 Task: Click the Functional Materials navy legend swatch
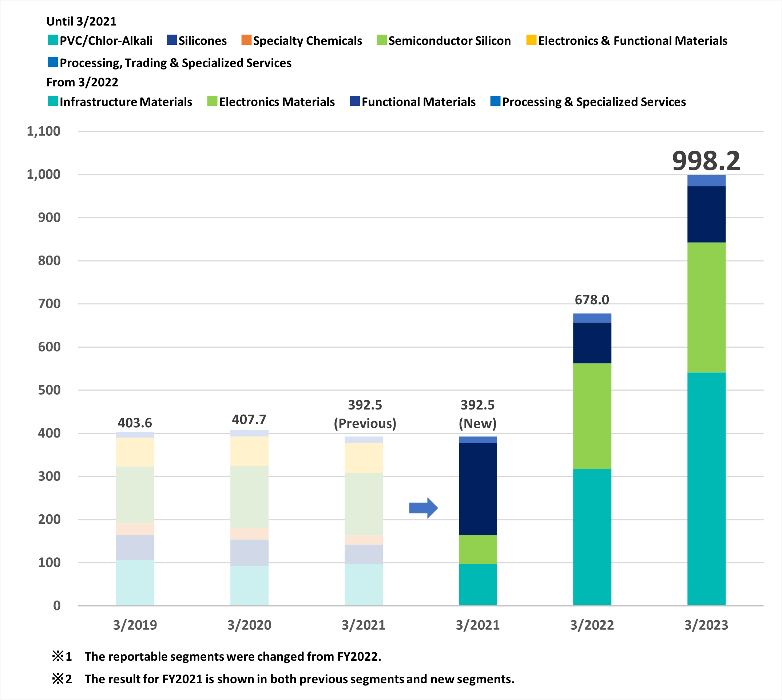[x=355, y=101]
